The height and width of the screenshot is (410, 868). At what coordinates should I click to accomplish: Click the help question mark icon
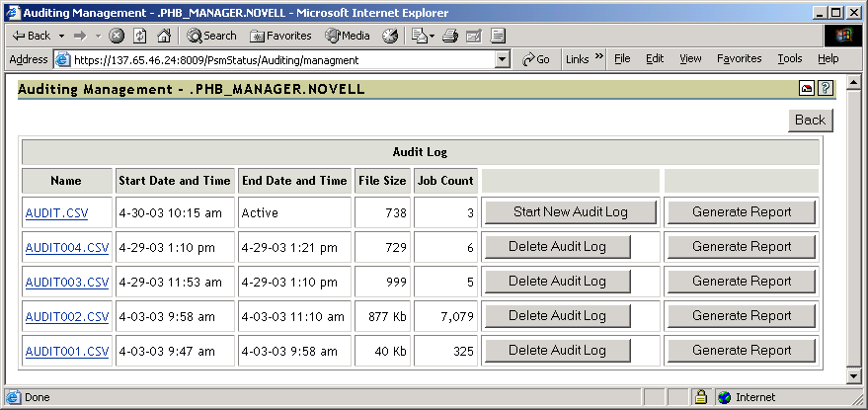click(x=826, y=89)
